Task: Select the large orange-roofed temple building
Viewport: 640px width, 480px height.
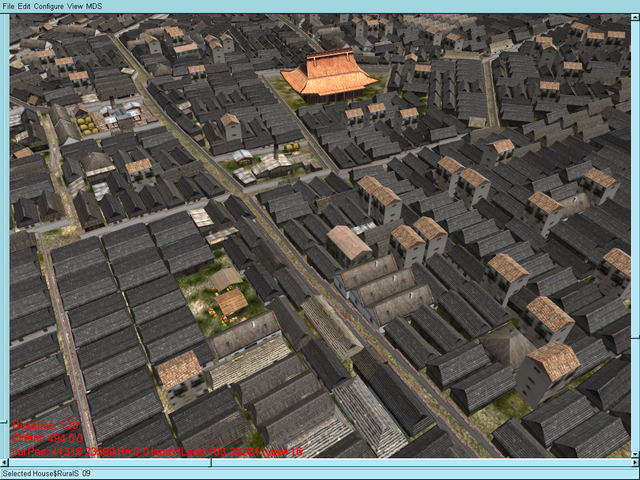Action: [x=329, y=76]
